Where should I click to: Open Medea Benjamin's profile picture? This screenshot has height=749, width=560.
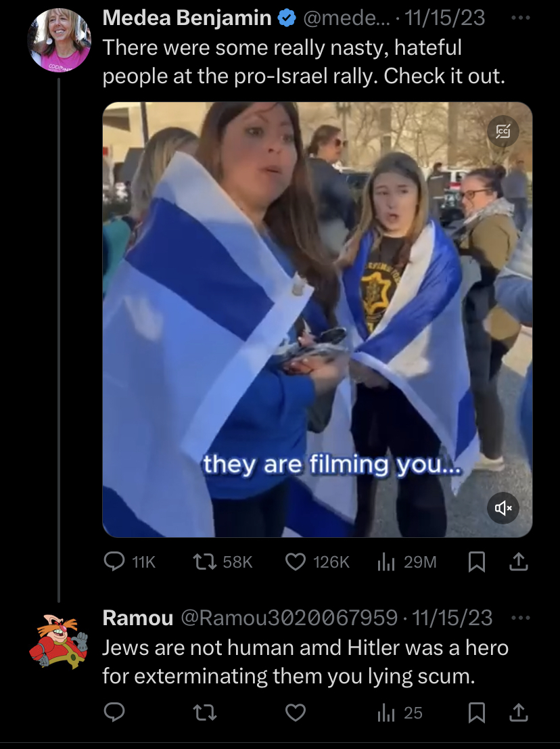coord(60,40)
